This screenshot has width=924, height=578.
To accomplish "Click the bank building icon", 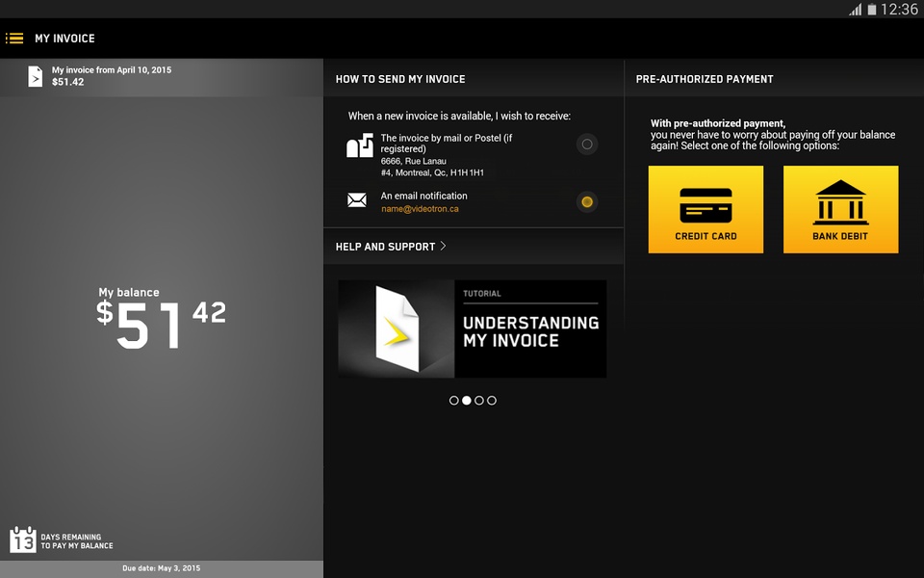I will click(x=840, y=202).
